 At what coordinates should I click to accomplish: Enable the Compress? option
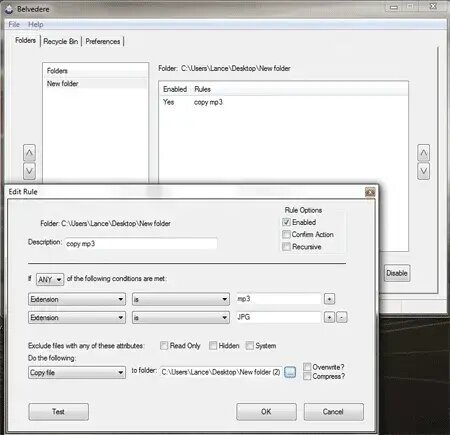(307, 376)
